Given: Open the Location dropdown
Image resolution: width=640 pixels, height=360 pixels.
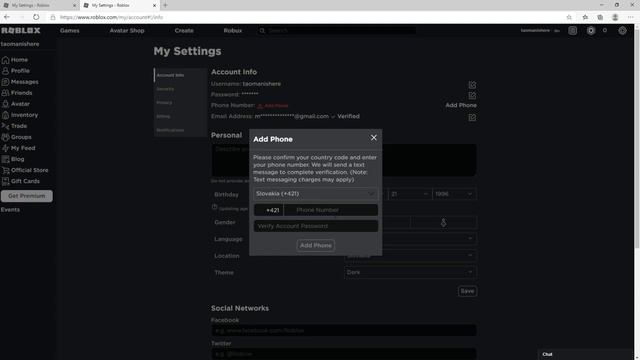Looking at the screenshot, I should tap(410, 256).
